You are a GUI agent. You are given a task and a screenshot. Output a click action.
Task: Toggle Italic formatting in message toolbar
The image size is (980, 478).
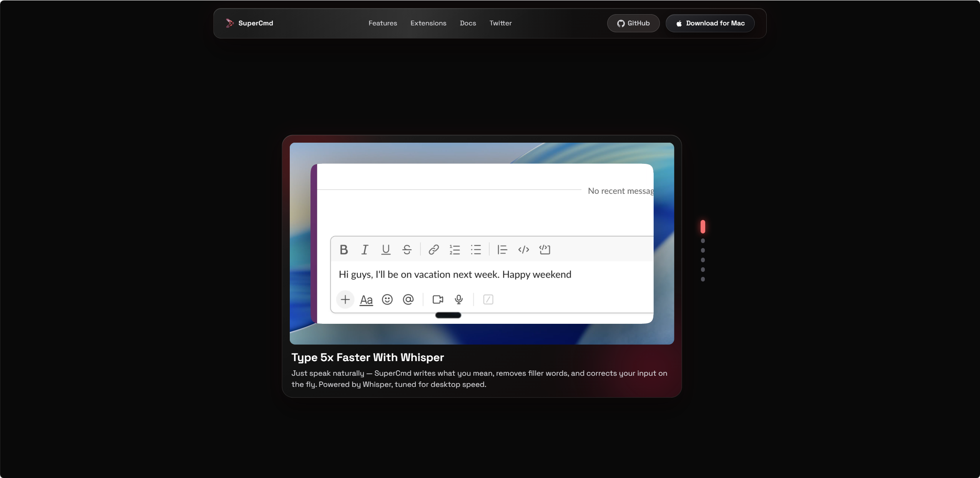tap(365, 250)
